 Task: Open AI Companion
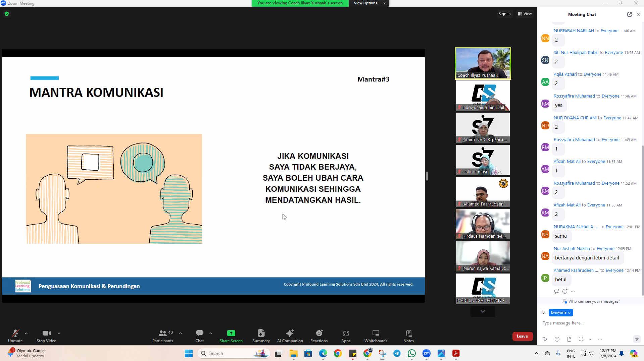290,336
